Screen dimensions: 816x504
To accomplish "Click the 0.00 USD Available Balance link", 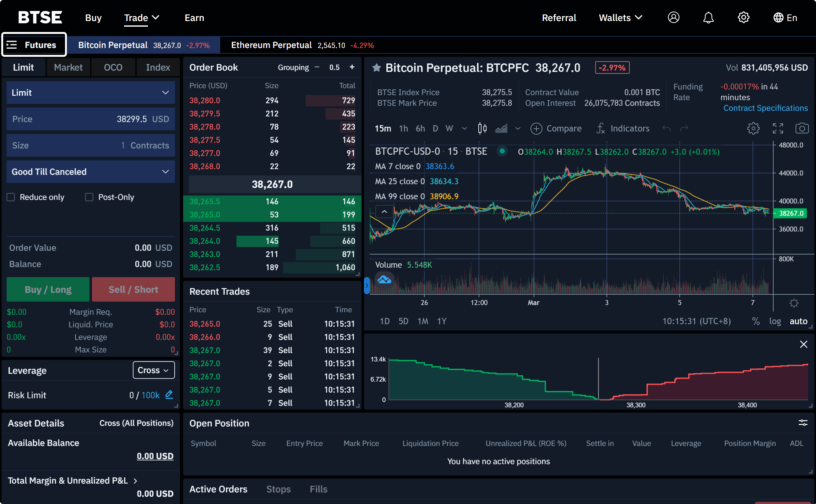I will [155, 456].
